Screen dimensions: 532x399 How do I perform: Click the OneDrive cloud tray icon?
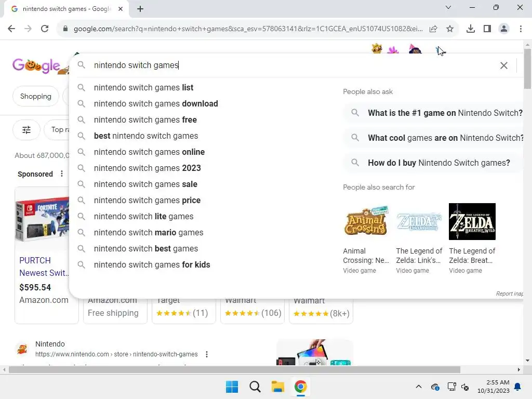(435, 387)
